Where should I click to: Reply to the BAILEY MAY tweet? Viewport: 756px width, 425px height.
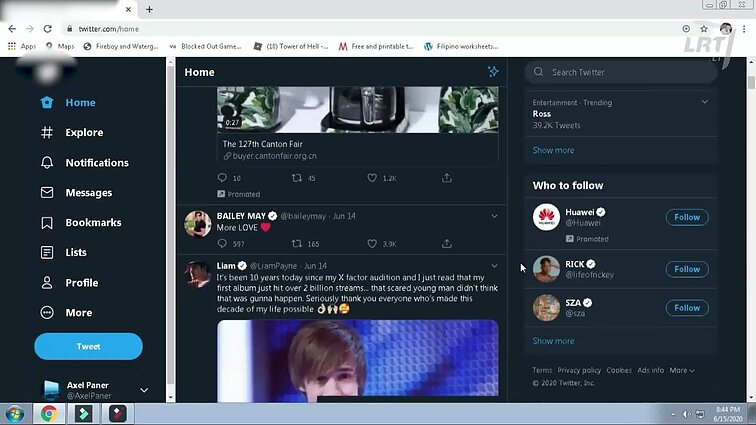click(x=222, y=244)
